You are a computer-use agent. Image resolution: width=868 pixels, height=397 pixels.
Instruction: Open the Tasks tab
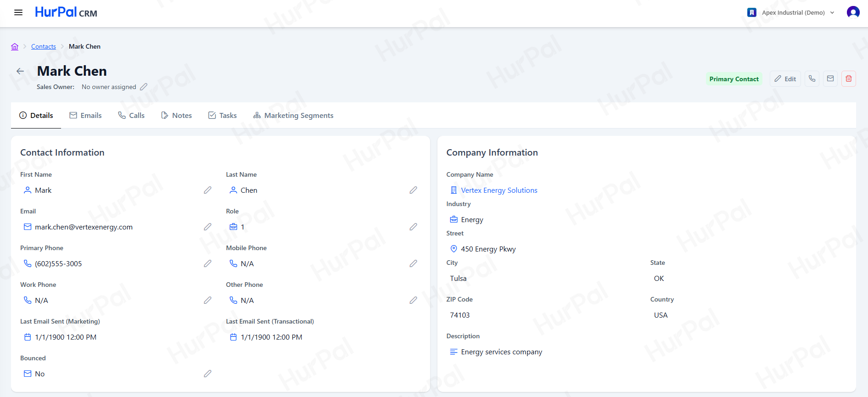tap(223, 116)
